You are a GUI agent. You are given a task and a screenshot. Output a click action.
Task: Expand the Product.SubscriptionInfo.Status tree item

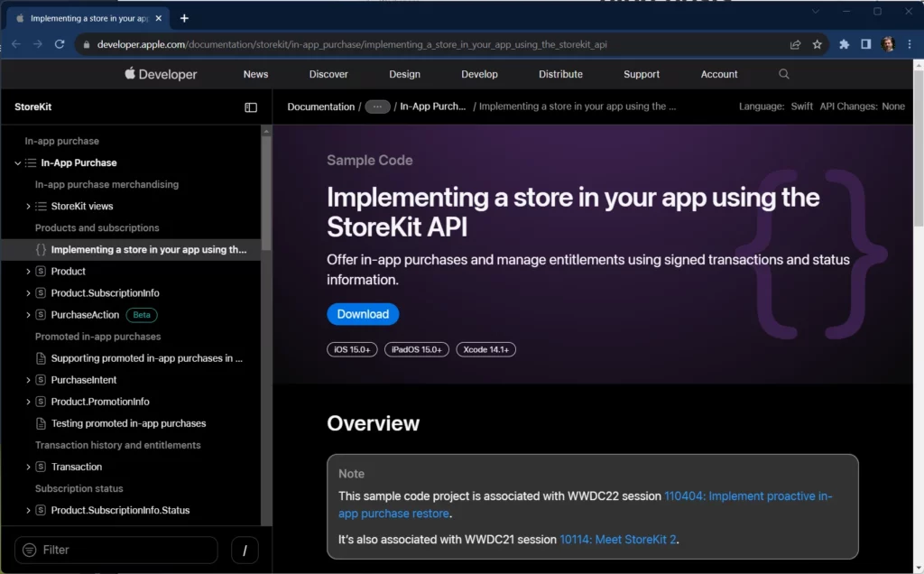click(x=28, y=510)
